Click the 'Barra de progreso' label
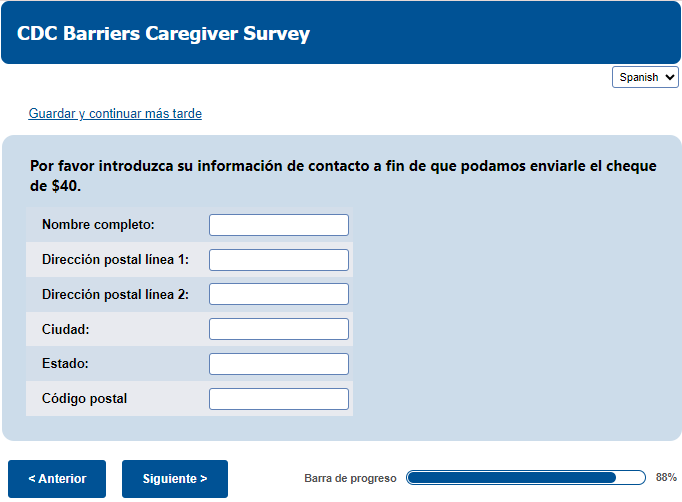 tap(350, 479)
